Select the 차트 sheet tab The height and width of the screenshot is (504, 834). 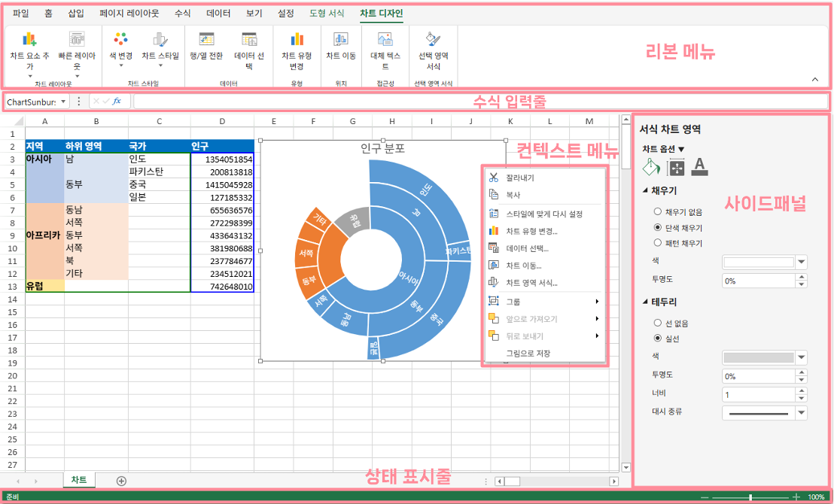(79, 480)
